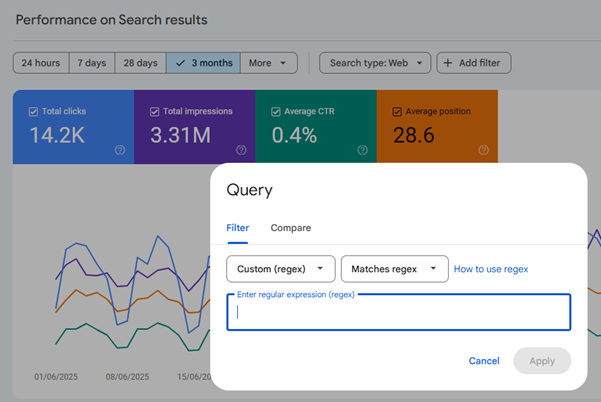Click the Apply button

(542, 361)
